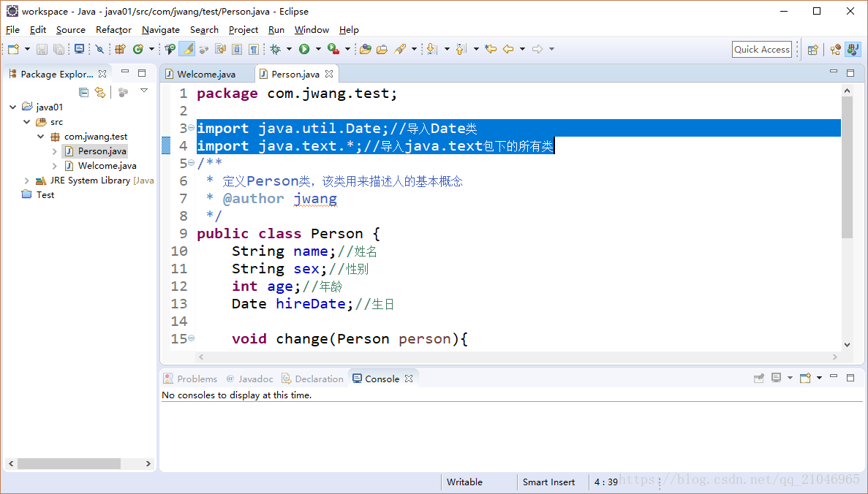868x494 pixels.
Task: Enable Link with Editor in Package Explorer
Action: [x=100, y=91]
